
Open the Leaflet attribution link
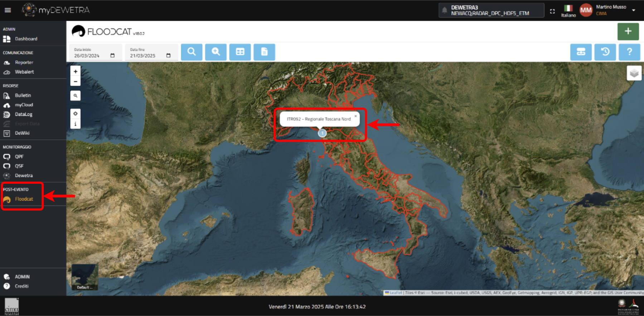click(396, 293)
